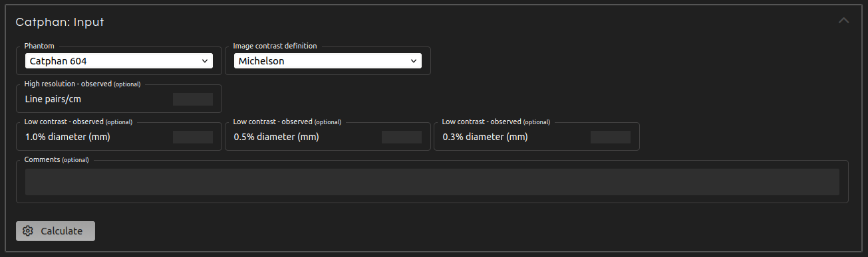Click the 1.0% diameter (mm) input field
868x257 pixels.
click(193, 137)
